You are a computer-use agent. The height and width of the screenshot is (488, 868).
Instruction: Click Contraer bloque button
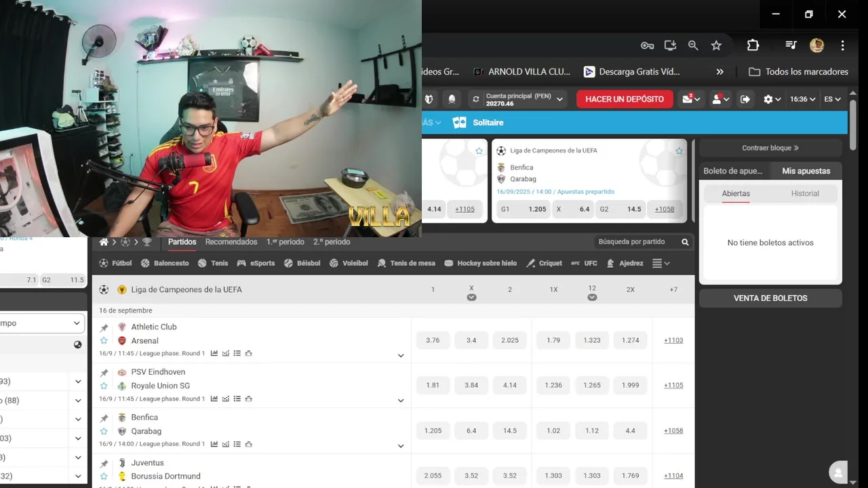pyautogui.click(x=770, y=148)
